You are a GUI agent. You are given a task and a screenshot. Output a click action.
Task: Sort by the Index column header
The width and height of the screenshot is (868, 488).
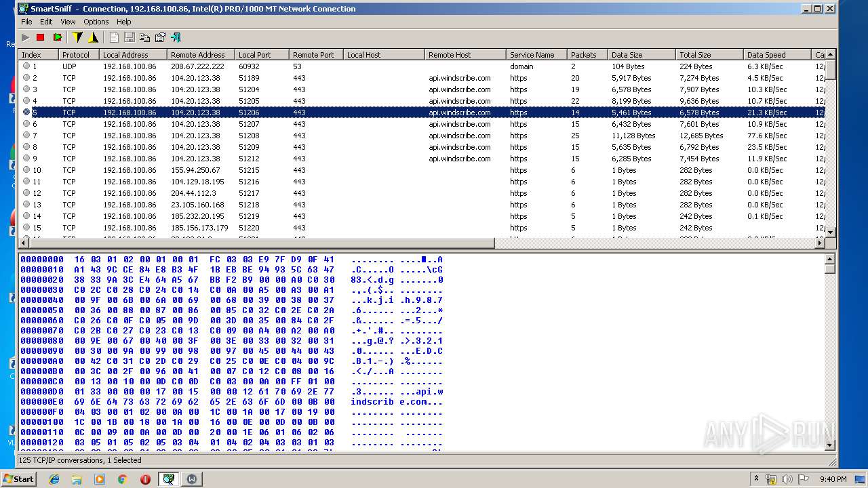pyautogui.click(x=38, y=55)
